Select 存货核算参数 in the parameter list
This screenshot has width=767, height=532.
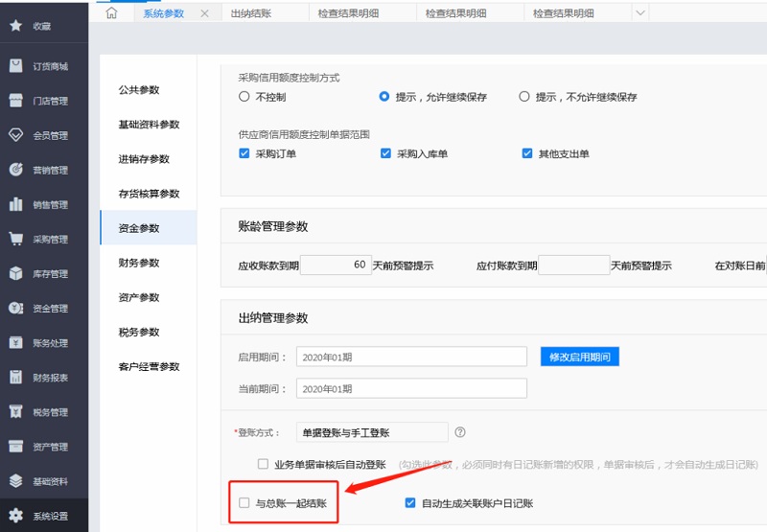coord(149,194)
